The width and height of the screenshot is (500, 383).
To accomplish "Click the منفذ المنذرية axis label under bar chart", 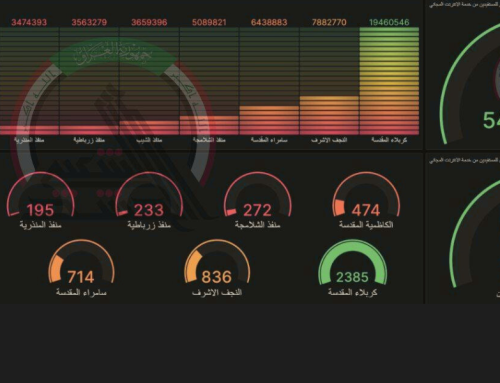I will [29, 140].
